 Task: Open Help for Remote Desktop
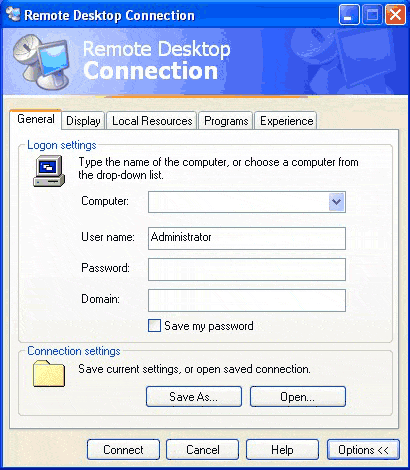coord(282,450)
